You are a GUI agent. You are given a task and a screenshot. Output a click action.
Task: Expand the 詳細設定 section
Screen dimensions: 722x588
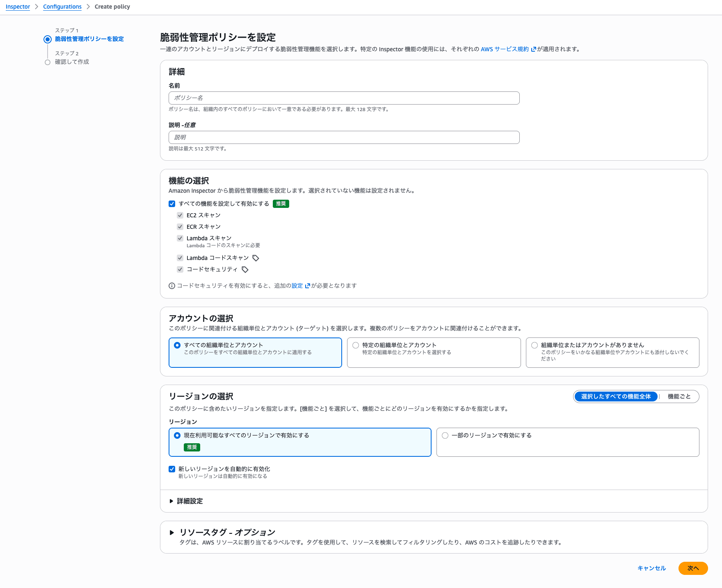[186, 501]
